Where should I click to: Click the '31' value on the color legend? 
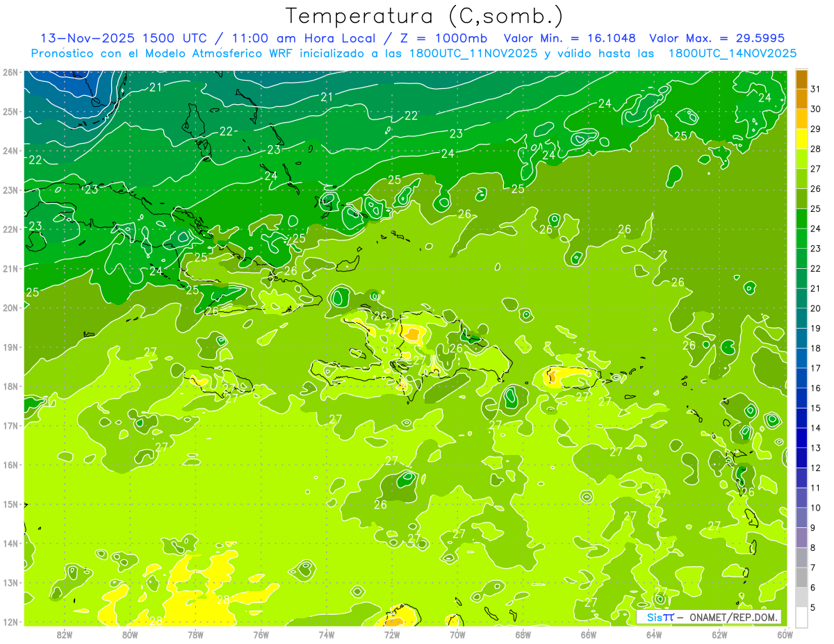point(816,89)
